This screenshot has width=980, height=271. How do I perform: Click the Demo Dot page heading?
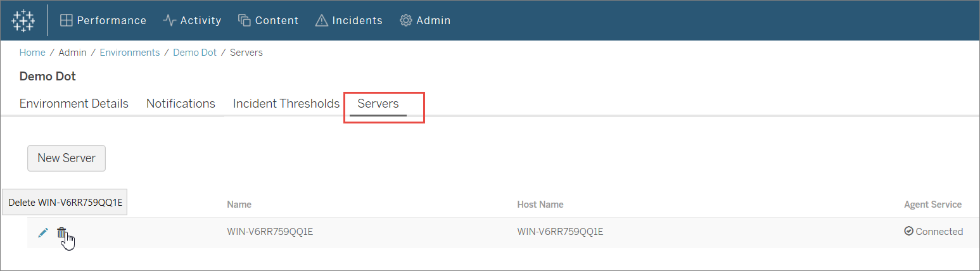coord(48,77)
